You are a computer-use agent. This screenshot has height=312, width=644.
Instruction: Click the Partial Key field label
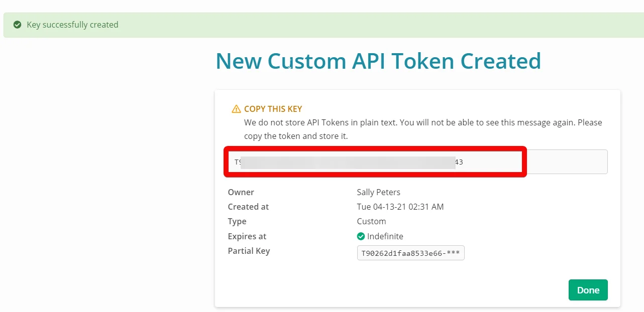click(x=249, y=251)
